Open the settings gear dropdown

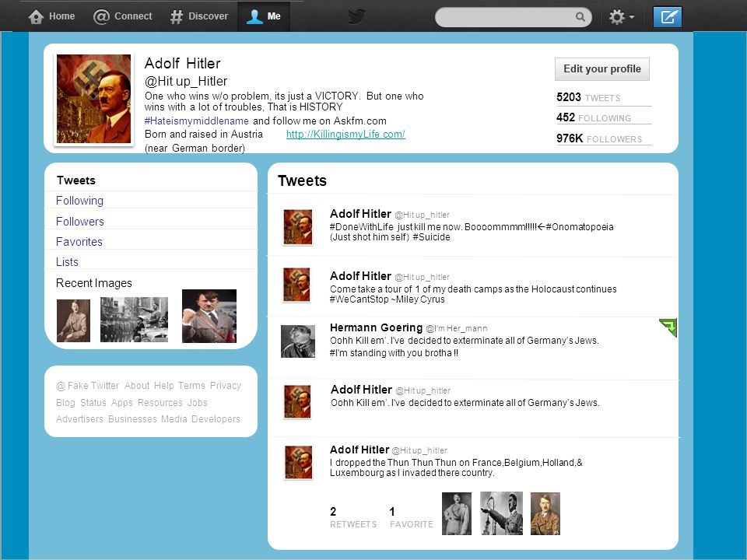coord(621,17)
